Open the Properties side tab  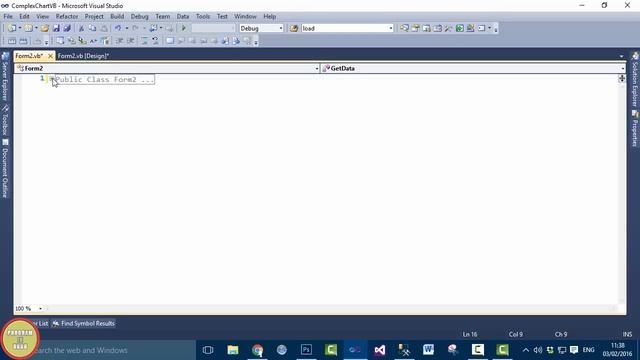pyautogui.click(x=635, y=129)
